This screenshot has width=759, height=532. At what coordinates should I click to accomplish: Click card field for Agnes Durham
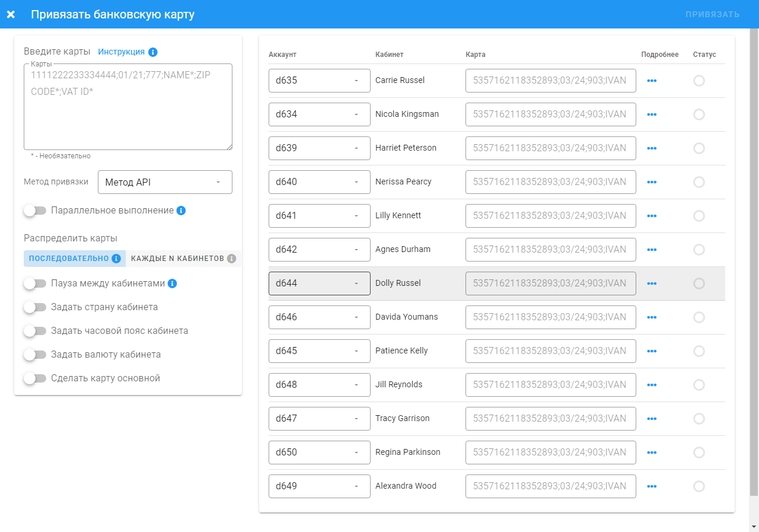pyautogui.click(x=551, y=250)
